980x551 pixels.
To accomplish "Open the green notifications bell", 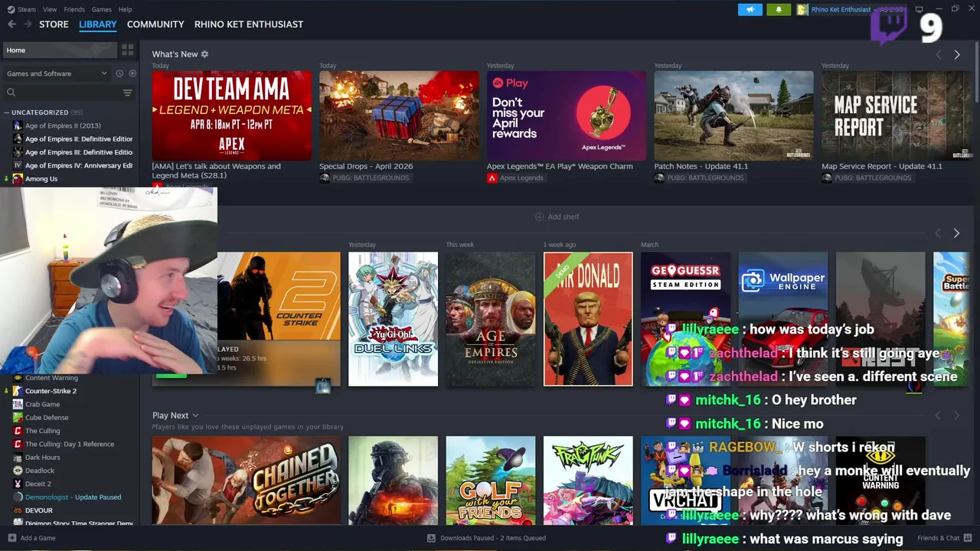I will [779, 9].
